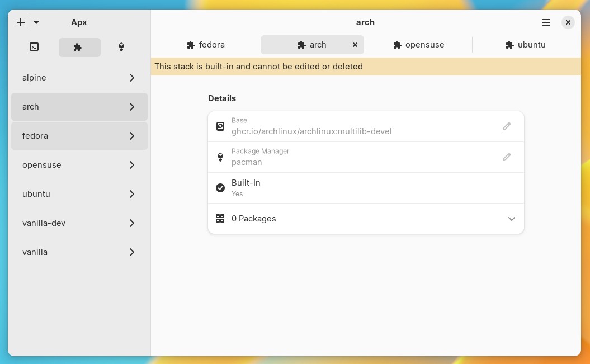Expand the 0 Packages row chevron
This screenshot has height=364, width=590.
(x=511, y=219)
